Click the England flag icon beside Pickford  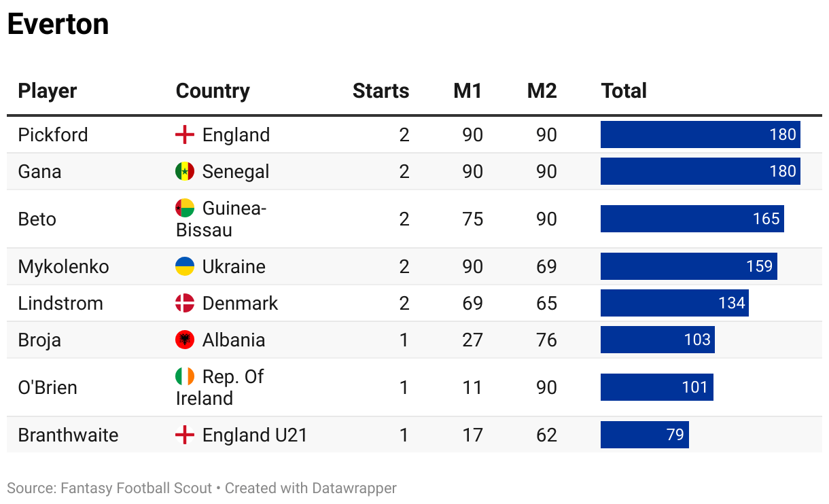185,134
